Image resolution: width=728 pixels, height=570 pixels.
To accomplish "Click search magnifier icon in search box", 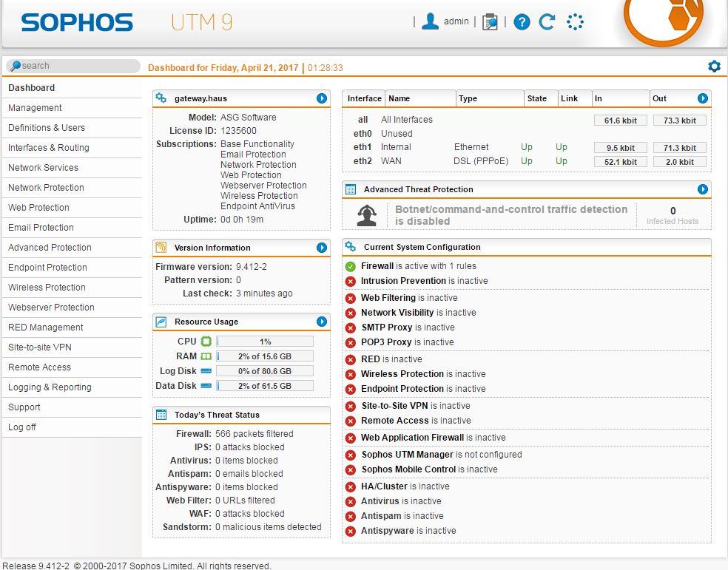I will pyautogui.click(x=16, y=66).
